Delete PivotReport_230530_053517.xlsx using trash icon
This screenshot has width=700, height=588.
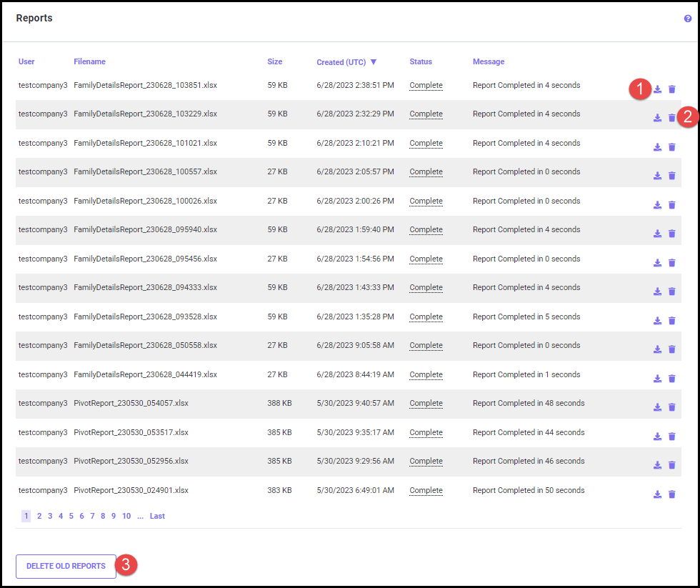(671, 437)
